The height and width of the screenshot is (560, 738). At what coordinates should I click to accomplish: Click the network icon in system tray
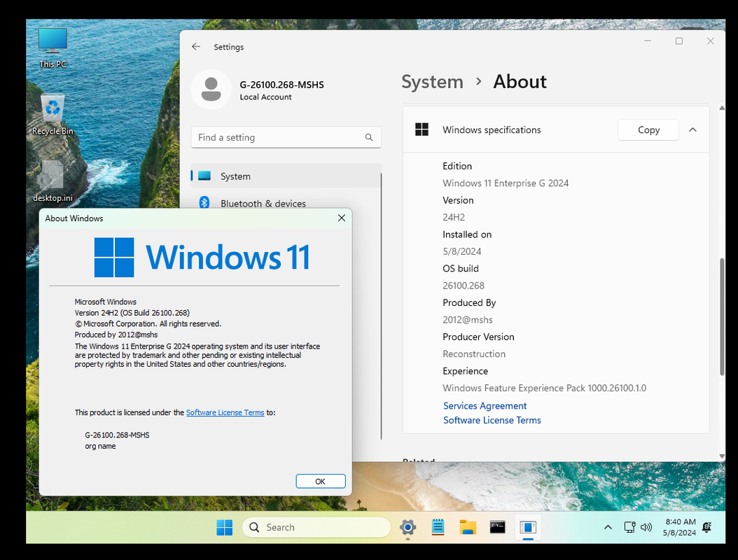pos(629,528)
